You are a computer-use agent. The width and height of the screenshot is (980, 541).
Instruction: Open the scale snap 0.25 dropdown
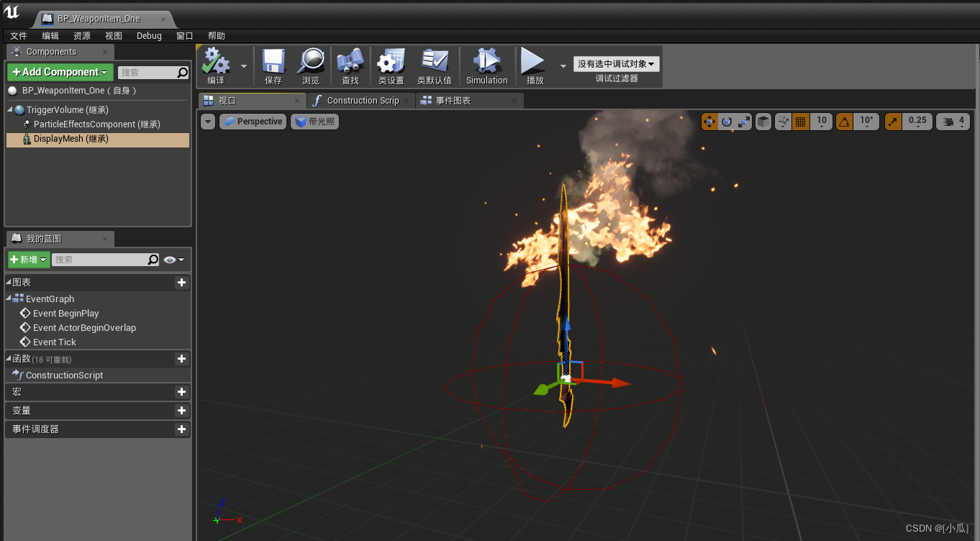click(x=917, y=122)
